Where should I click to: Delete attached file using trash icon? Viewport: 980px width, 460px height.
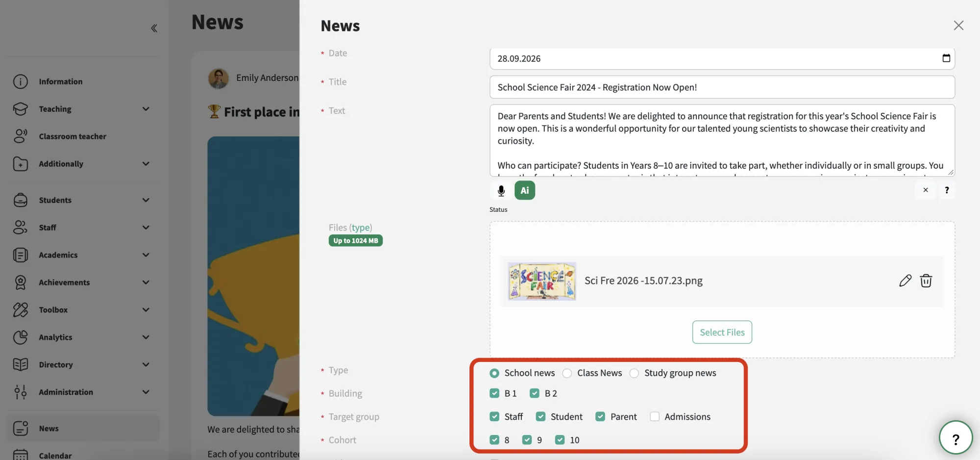tap(926, 281)
